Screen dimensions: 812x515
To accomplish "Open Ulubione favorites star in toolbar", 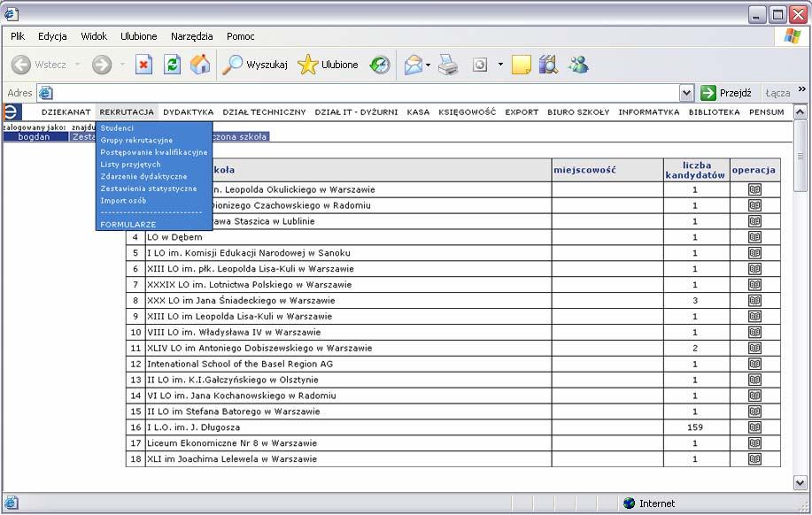I will 328,65.
